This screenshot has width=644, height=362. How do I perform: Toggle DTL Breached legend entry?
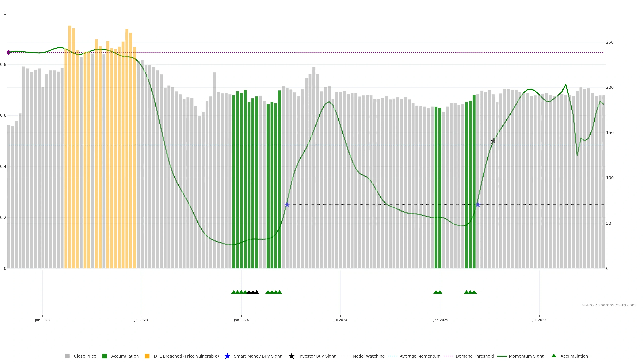click(x=186, y=356)
